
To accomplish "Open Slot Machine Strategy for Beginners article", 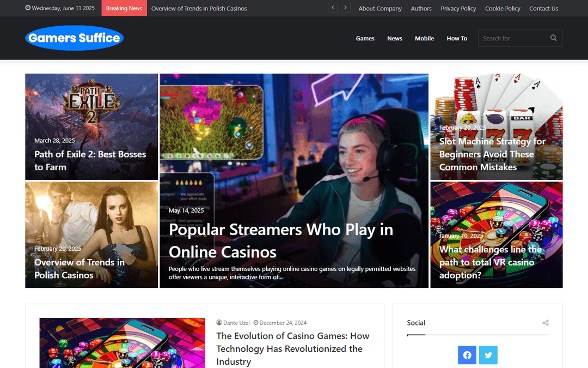I will click(492, 154).
